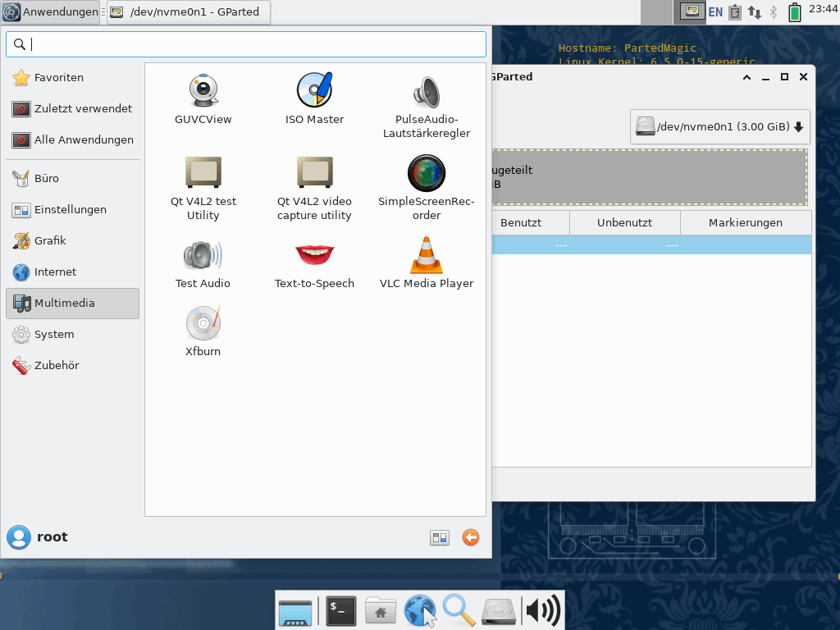The image size is (840, 630).
Task: Click the log out arrow button
Action: (470, 537)
